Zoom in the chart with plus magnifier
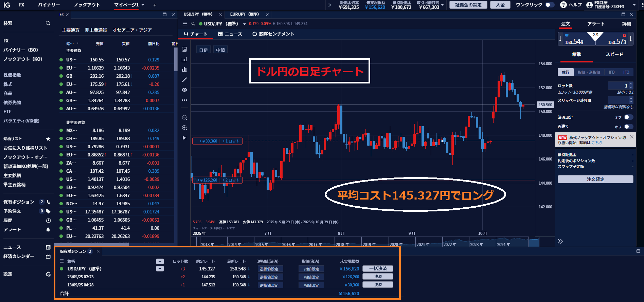Screen dimensions: 644x302 pos(184,128)
